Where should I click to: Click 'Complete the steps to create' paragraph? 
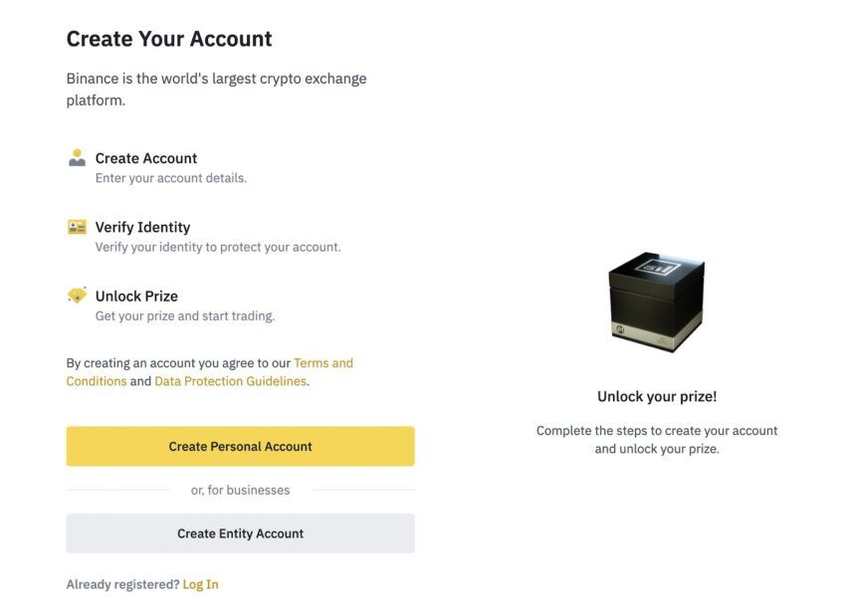click(657, 440)
